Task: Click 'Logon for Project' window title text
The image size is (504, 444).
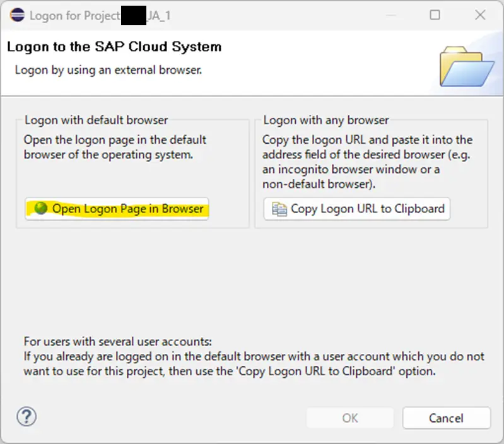Action: click(x=74, y=15)
